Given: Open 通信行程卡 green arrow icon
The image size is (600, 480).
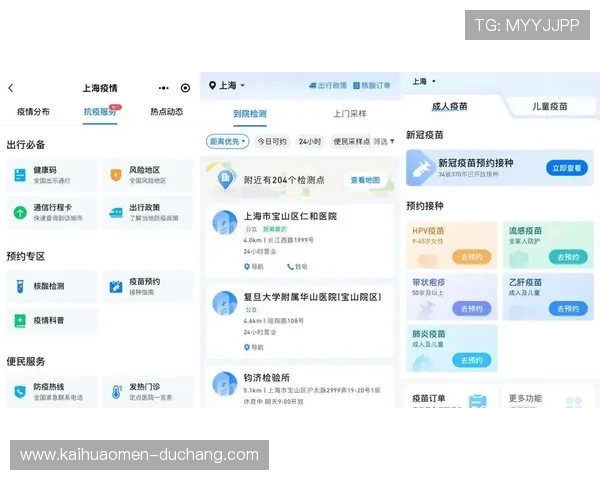Looking at the screenshot, I should pyautogui.click(x=20, y=212).
